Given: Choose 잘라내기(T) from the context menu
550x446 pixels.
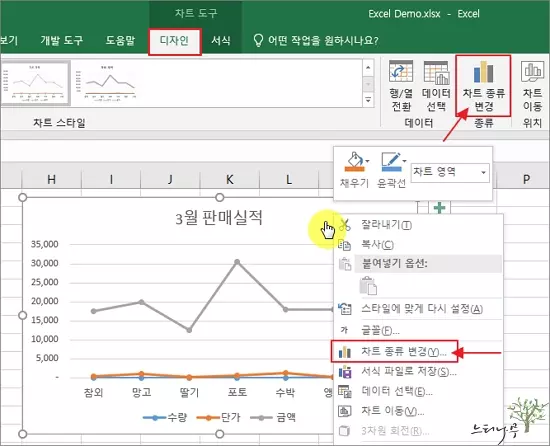Looking at the screenshot, I should click(x=417, y=224).
